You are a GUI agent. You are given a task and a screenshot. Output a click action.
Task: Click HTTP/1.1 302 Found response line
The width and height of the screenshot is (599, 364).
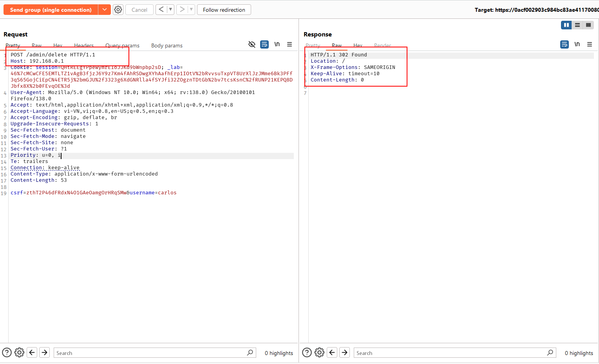[x=339, y=55]
